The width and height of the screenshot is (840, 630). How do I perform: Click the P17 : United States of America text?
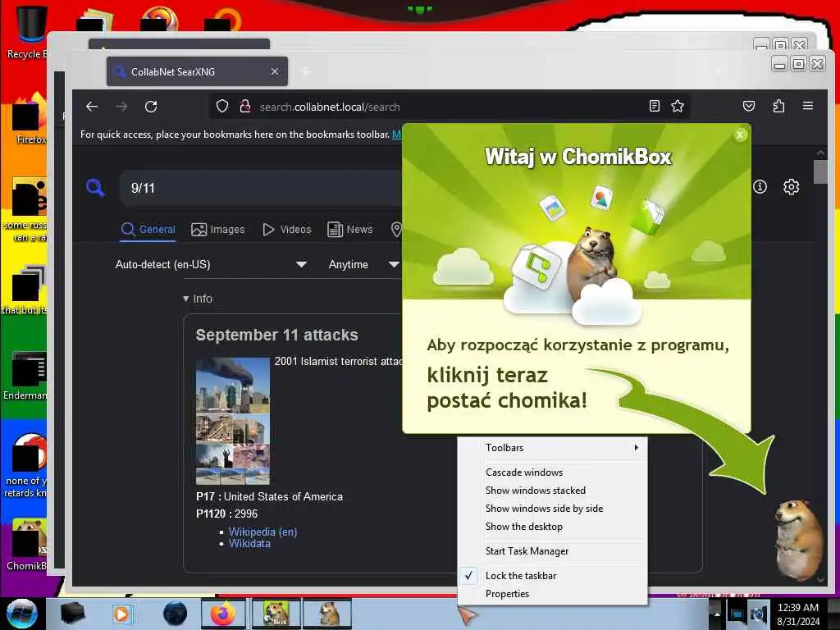pyautogui.click(x=269, y=496)
